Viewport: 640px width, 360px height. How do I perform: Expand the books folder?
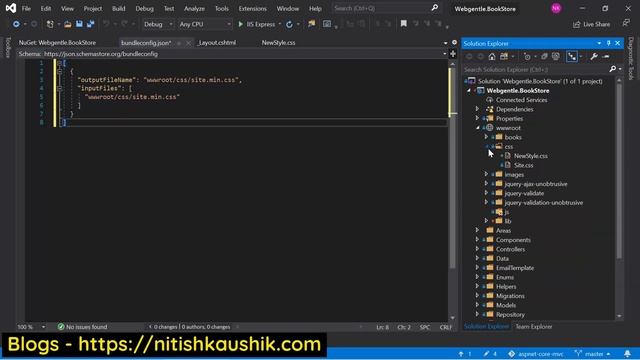pyautogui.click(x=486, y=137)
